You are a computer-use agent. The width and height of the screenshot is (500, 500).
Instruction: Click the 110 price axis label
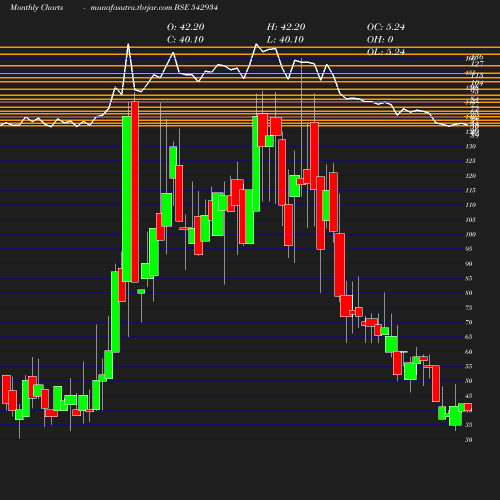(x=470, y=205)
